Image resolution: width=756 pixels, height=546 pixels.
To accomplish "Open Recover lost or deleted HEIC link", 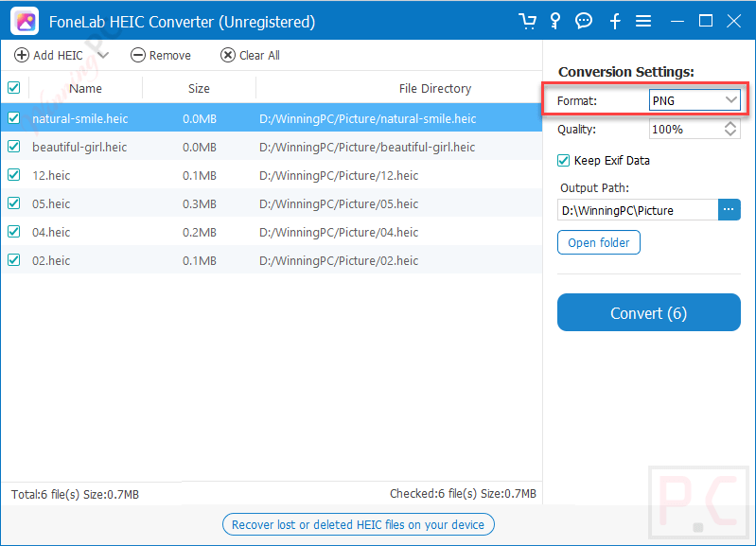I will (x=359, y=524).
